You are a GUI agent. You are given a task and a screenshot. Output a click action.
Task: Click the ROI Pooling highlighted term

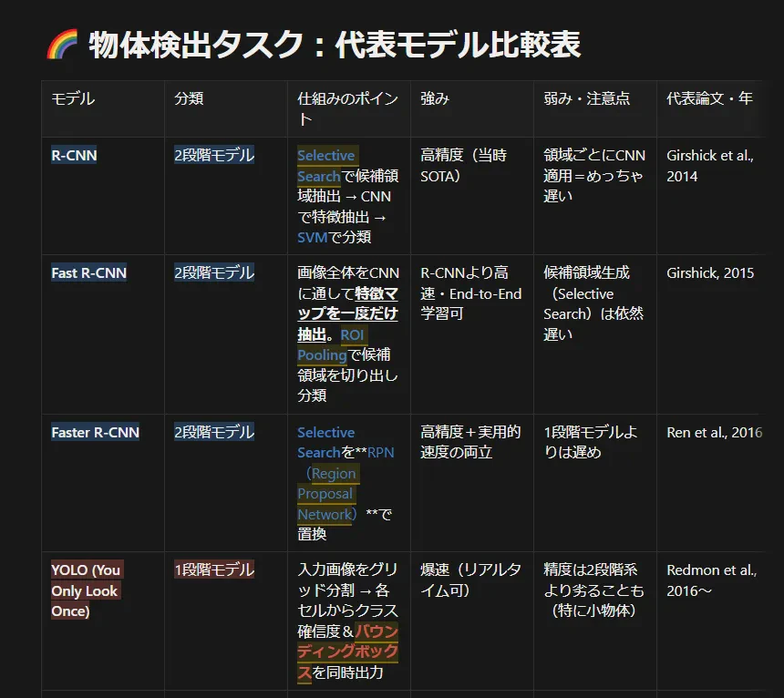tap(332, 344)
